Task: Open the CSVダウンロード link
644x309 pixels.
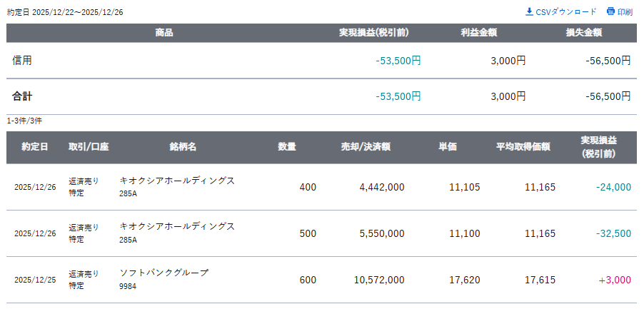Action: pos(565,11)
